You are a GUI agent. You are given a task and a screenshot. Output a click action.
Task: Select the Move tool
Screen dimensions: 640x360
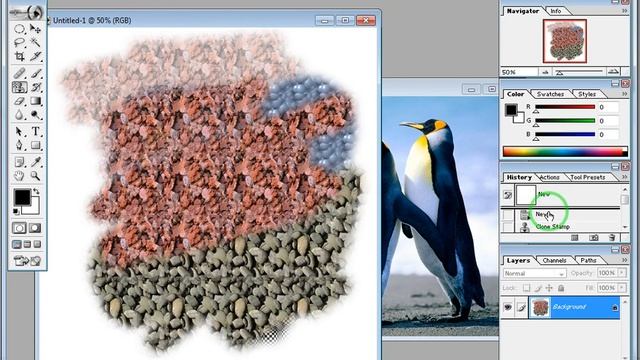point(36,29)
